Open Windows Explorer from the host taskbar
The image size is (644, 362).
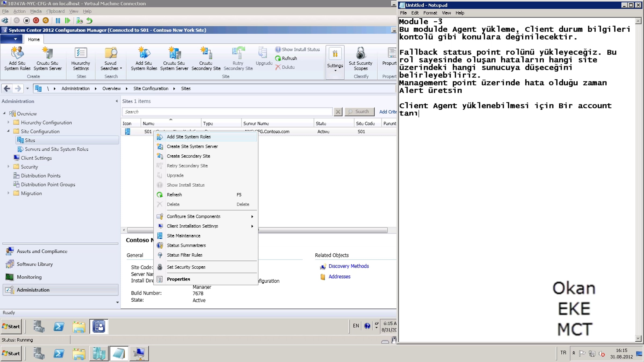point(79,353)
